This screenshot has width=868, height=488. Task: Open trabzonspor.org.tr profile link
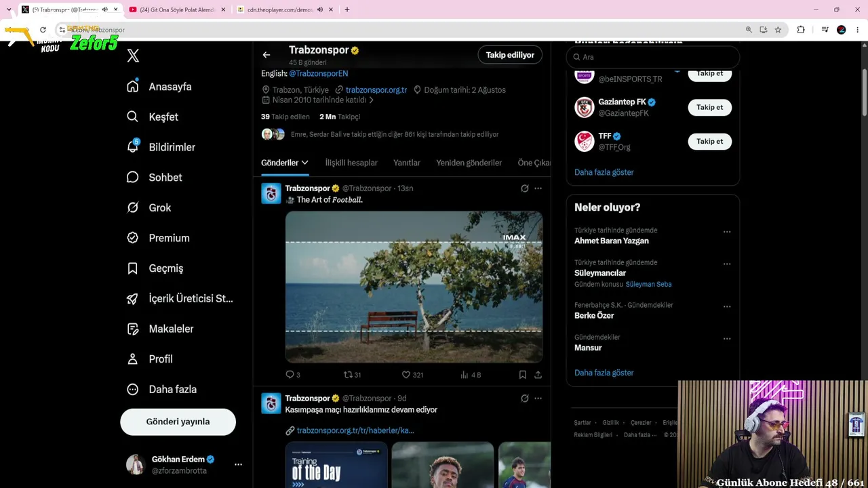click(x=376, y=89)
